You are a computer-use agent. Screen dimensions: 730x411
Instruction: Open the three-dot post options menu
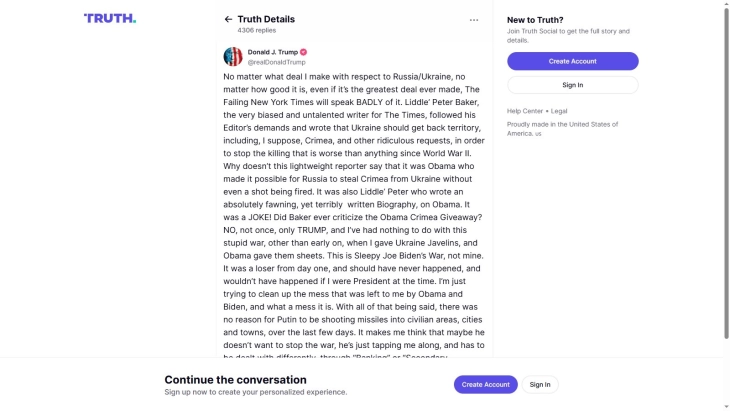click(473, 19)
